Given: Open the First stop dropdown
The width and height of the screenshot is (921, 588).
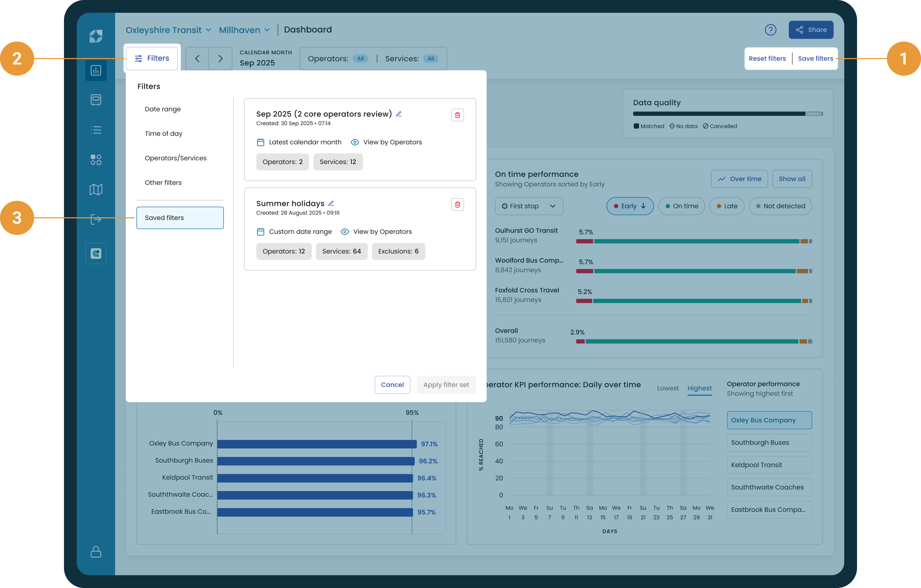Looking at the screenshot, I should 529,206.
